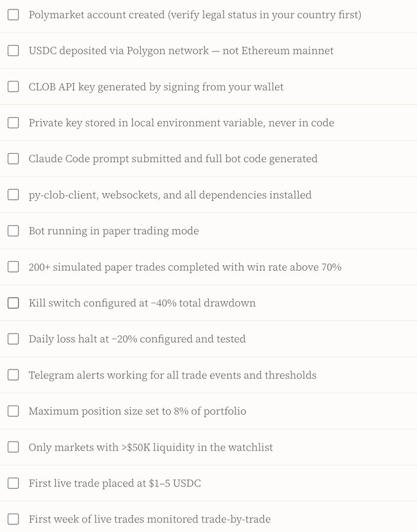Check the py-clob-client dependencies installed box
This screenshot has width=417, height=532.
click(x=13, y=195)
